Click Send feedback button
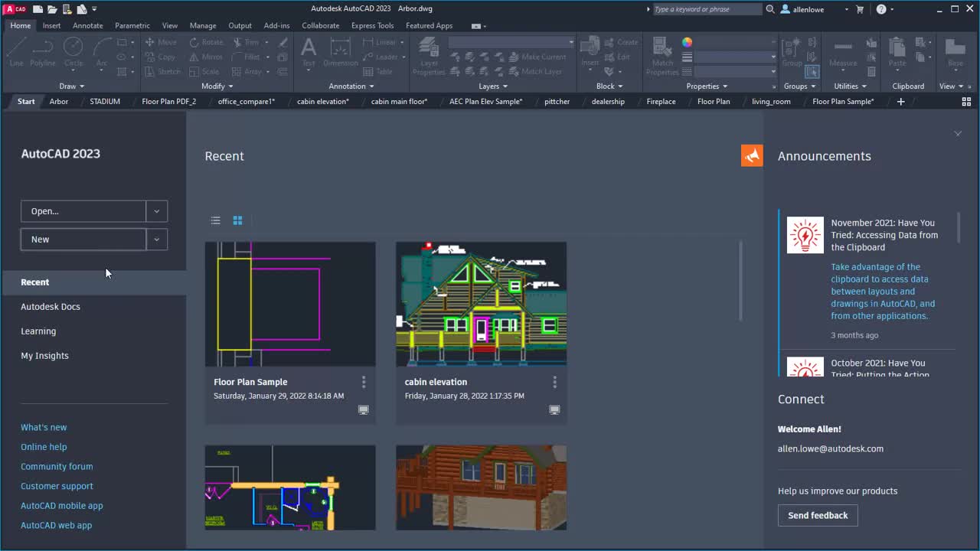Screen dimensions: 980x551 [x=818, y=515]
